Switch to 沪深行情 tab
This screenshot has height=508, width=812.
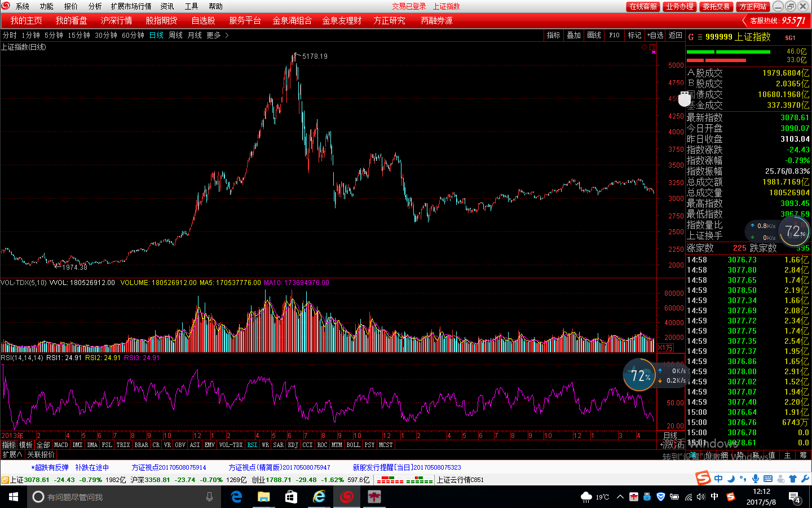(116, 20)
